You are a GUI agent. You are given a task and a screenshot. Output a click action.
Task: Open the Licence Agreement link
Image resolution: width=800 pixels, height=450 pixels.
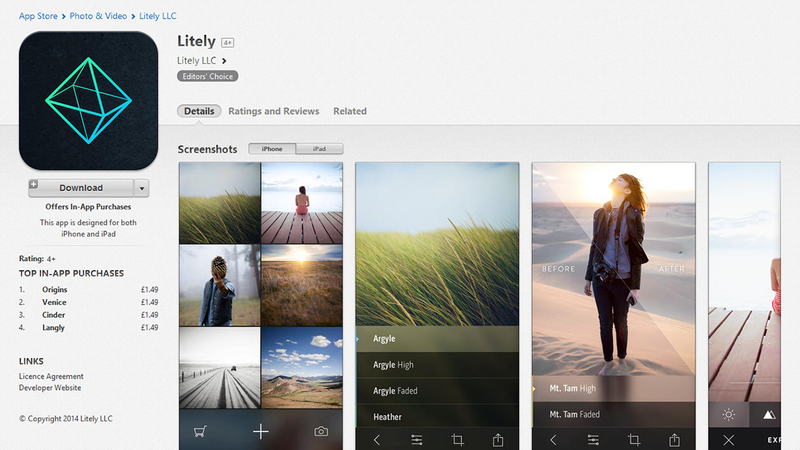[x=51, y=376]
